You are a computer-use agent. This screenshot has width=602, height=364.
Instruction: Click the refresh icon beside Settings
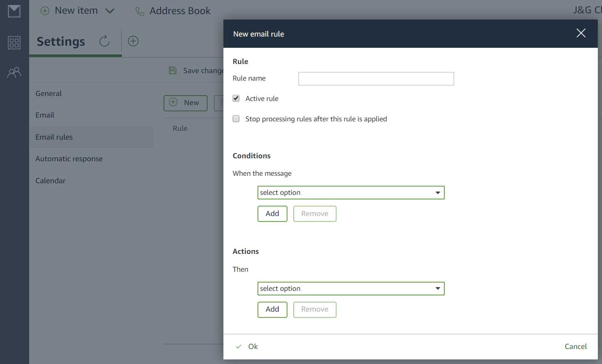[104, 41]
